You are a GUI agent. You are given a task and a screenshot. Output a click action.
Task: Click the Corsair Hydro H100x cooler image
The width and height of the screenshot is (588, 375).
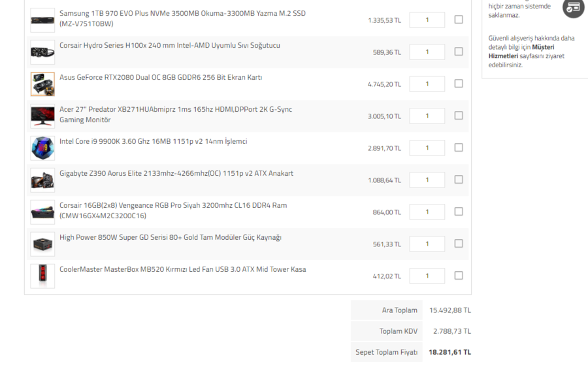[42, 52]
